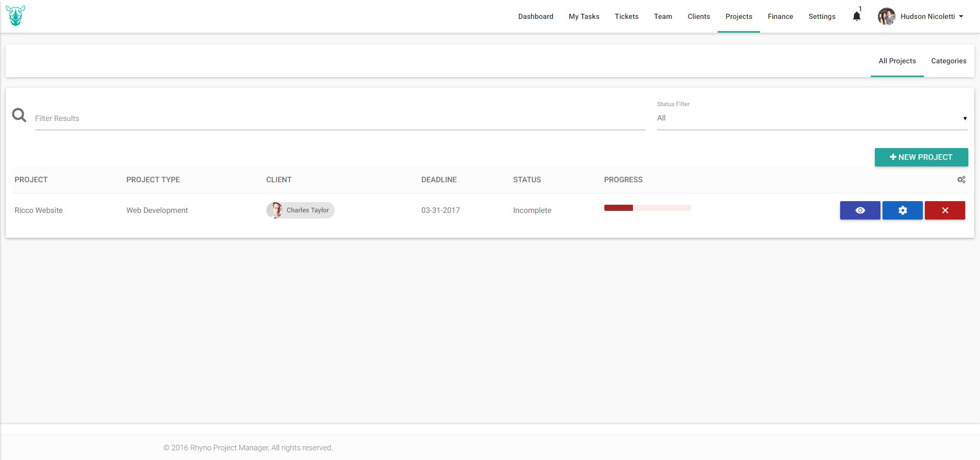Sort by the STATUS column header
The image size is (980, 460).
527,180
